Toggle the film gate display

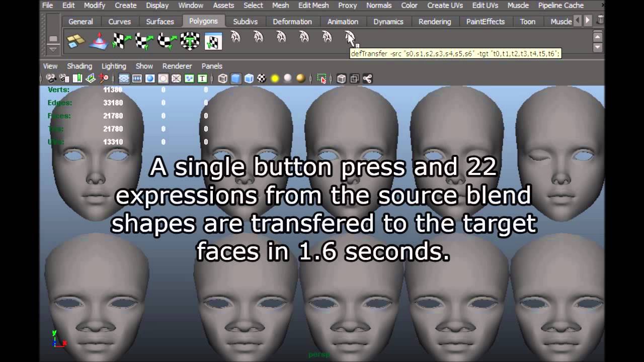pos(137,78)
